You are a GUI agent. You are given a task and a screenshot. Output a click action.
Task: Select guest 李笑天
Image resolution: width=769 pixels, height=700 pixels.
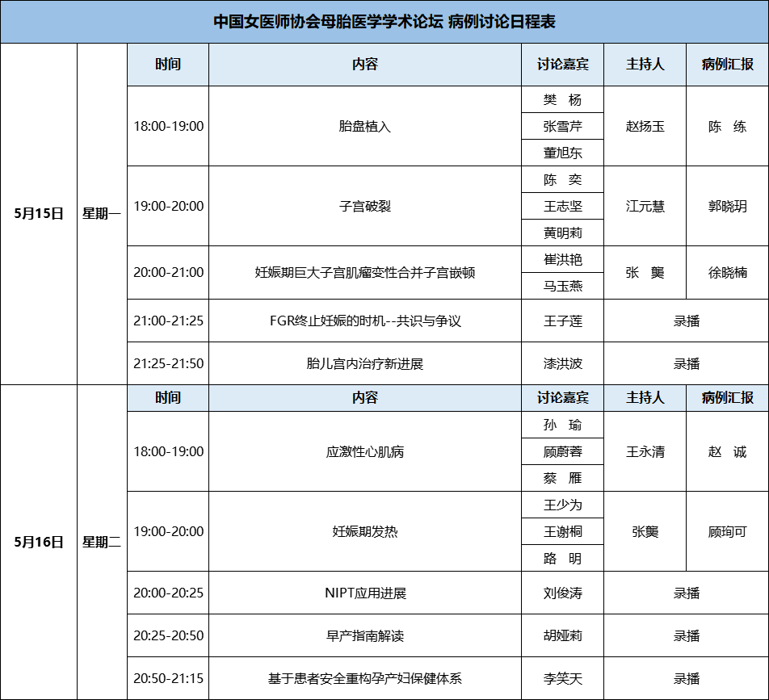pos(562,678)
